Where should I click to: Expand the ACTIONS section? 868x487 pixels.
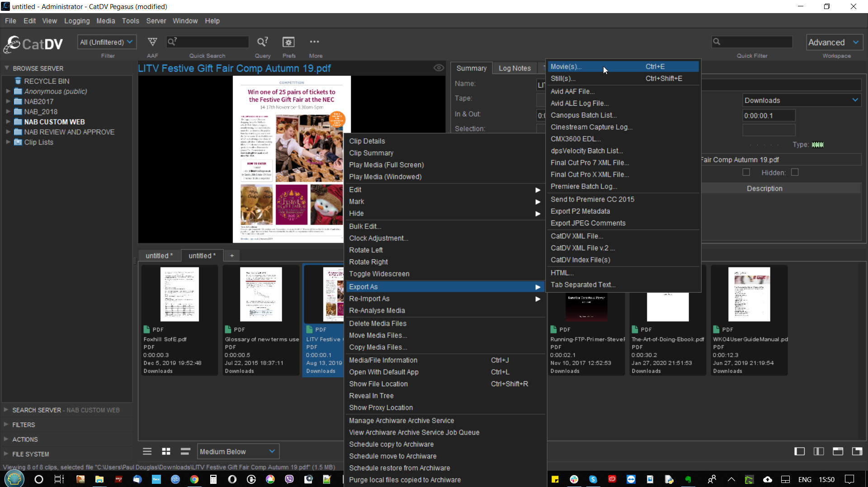click(x=6, y=439)
